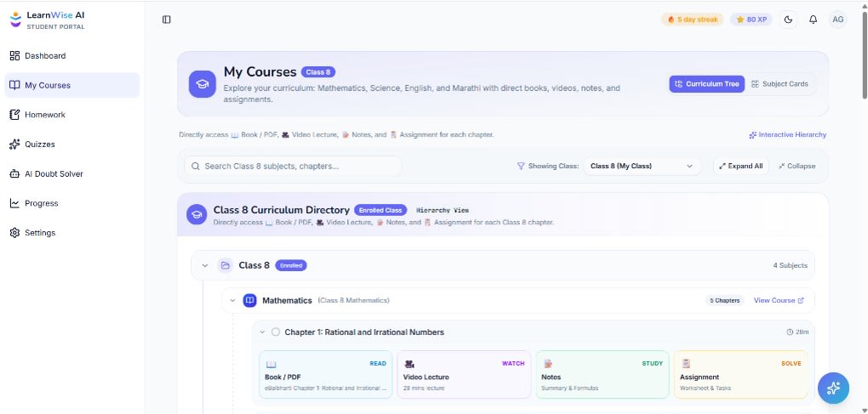Click the Class 8 folder icon
Viewport: 868px width, 414px height.
[225, 265]
